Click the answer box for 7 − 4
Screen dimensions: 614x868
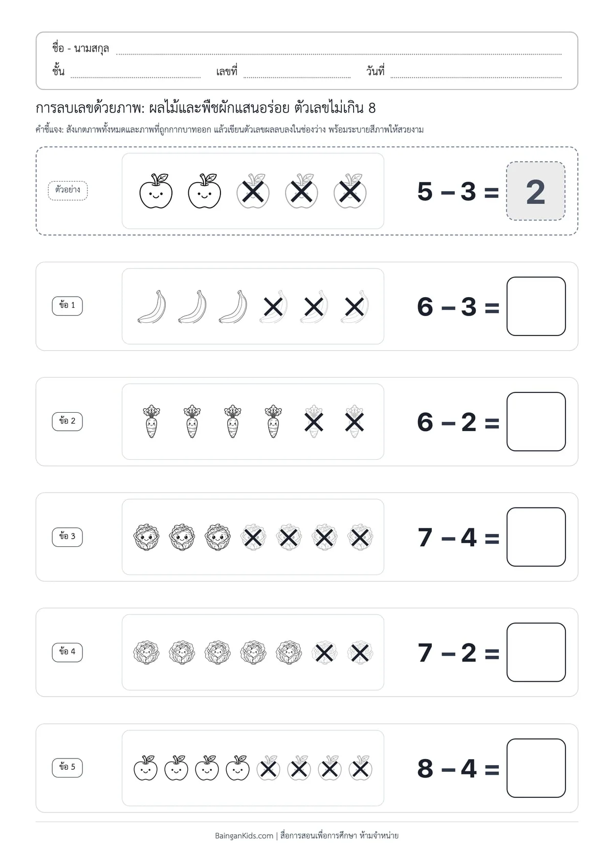(536, 537)
